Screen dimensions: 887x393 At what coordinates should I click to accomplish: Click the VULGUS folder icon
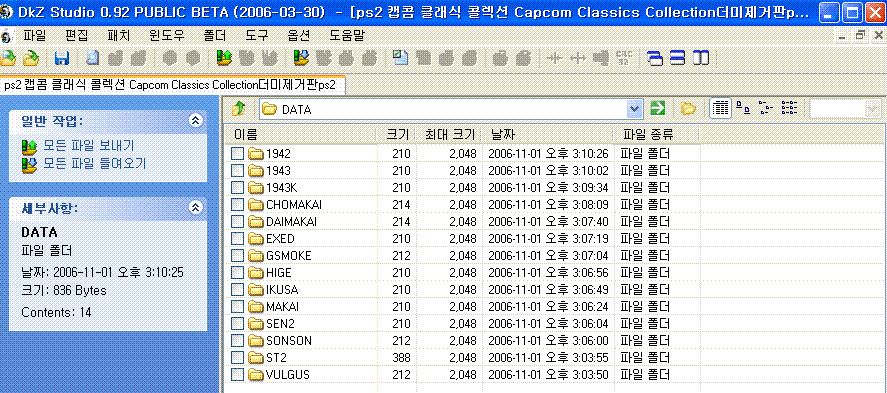pyautogui.click(x=257, y=375)
